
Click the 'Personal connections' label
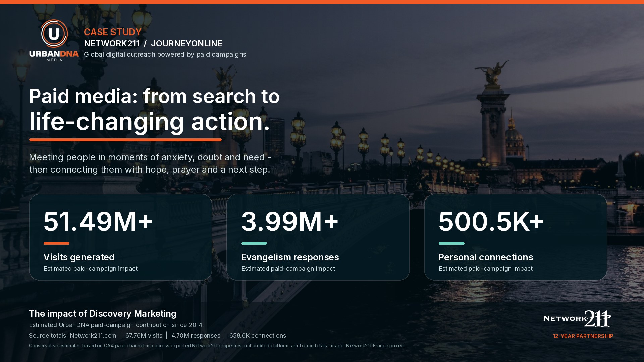(486, 257)
